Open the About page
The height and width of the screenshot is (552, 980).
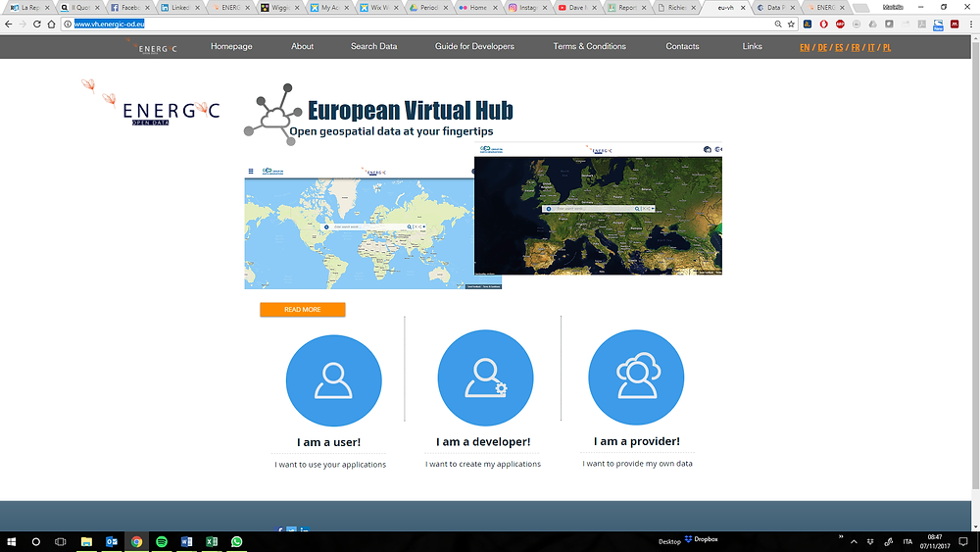click(x=302, y=46)
